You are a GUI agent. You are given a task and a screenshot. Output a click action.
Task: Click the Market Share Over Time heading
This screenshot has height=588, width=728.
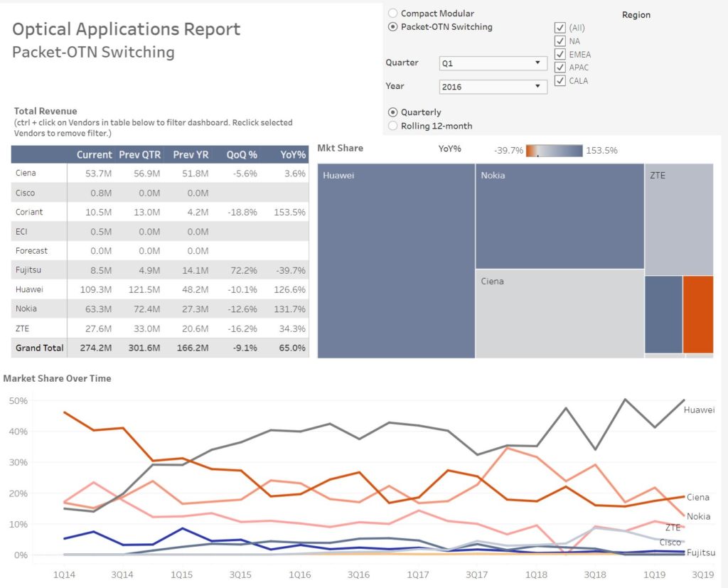57,378
